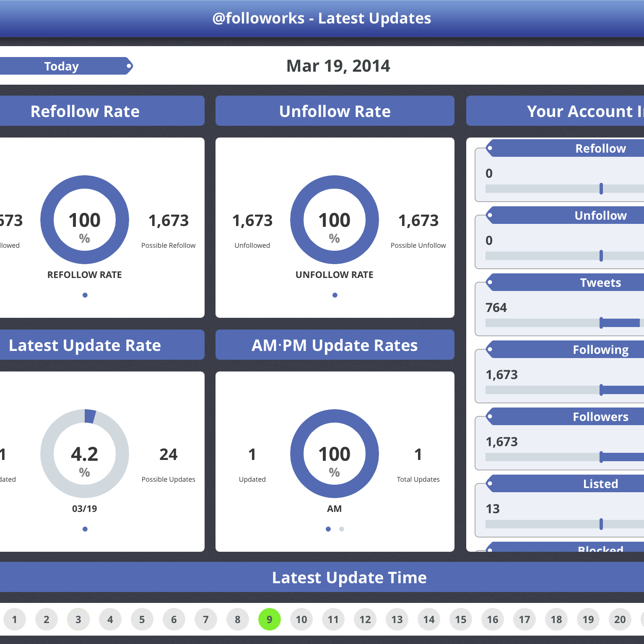The width and height of the screenshot is (644, 644).
Task: Click the Followers tag label
Action: 600,417
